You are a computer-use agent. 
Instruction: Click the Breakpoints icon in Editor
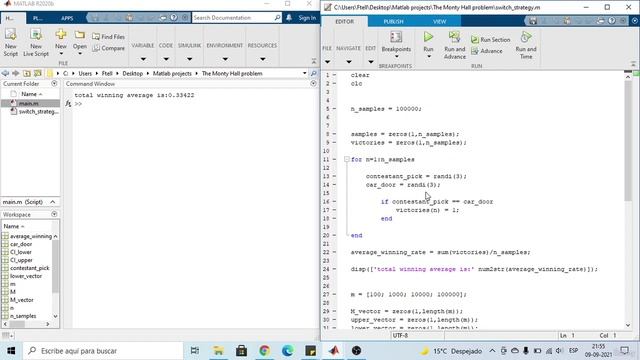coord(396,37)
